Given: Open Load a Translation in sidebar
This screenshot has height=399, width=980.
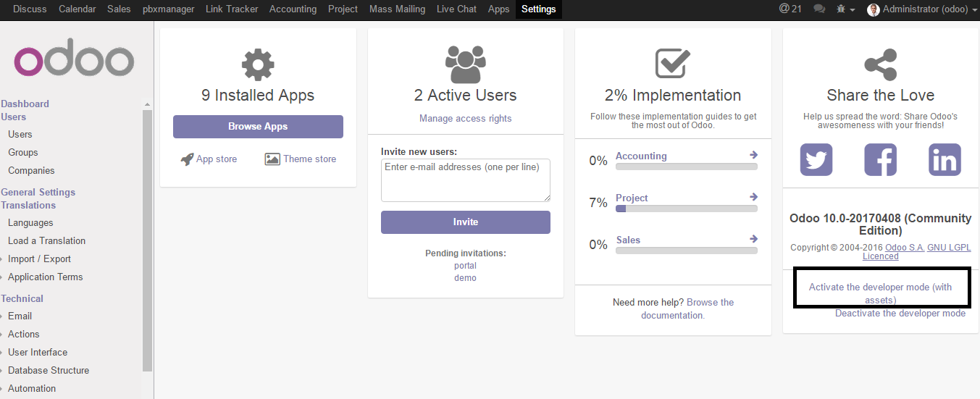Looking at the screenshot, I should coord(46,241).
